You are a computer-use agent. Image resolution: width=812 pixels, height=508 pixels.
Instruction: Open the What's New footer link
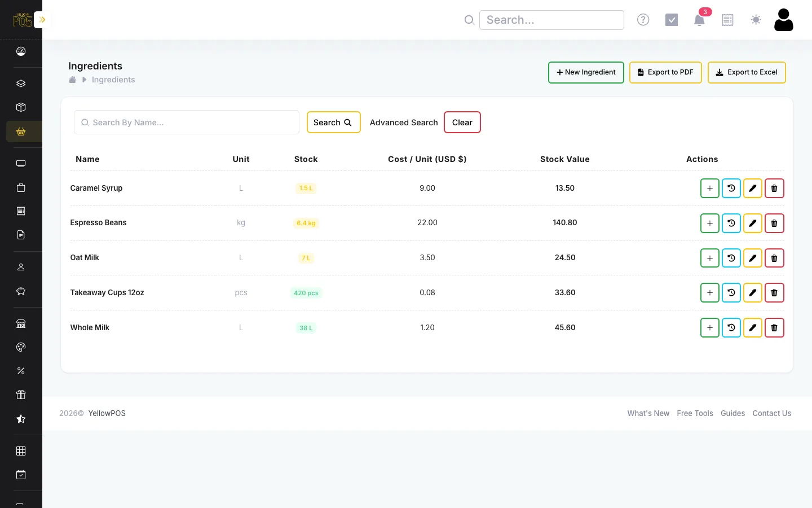coord(648,413)
